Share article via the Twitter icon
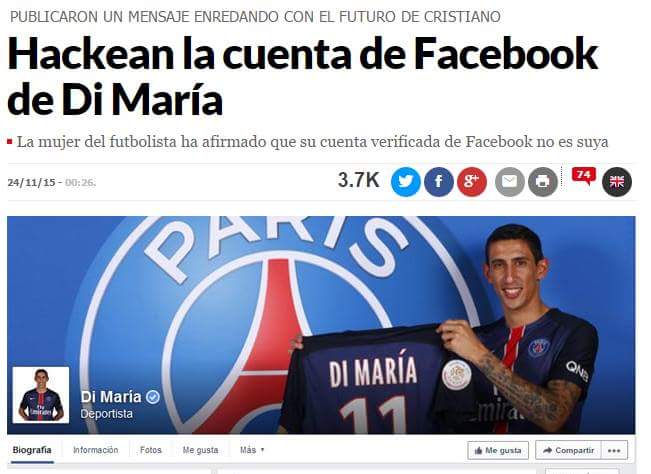The height and width of the screenshot is (474, 651). [406, 182]
